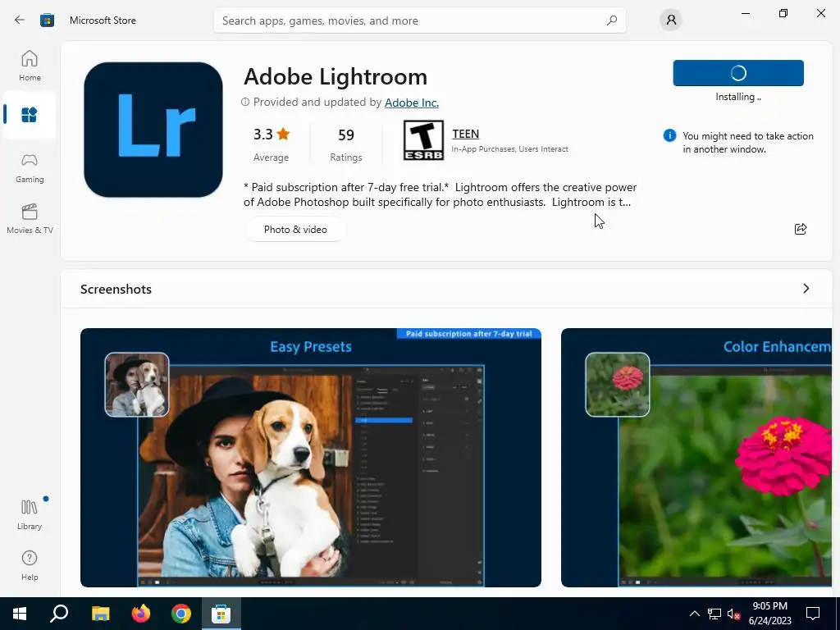Click the muted volume tray icon
The image size is (840, 630).
pos(733,614)
